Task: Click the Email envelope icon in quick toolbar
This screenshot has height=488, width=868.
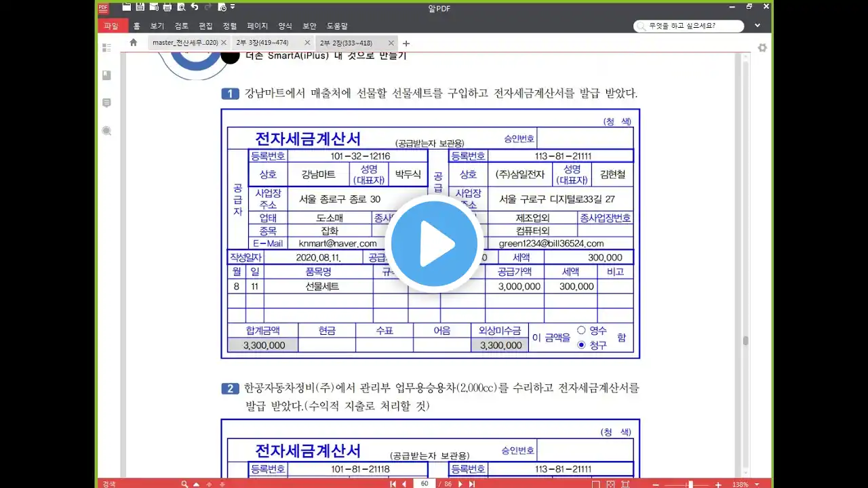Action: click(153, 7)
